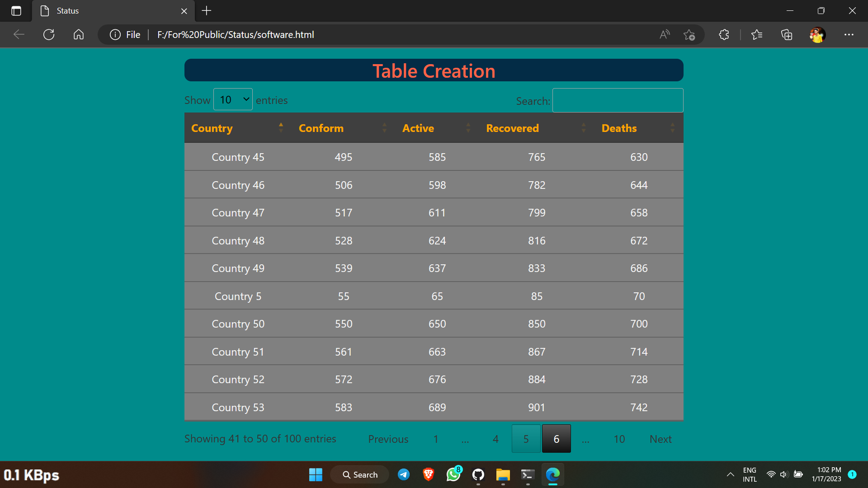Add this page to favorites star icon
Image resolution: width=868 pixels, height=488 pixels.
click(689, 35)
